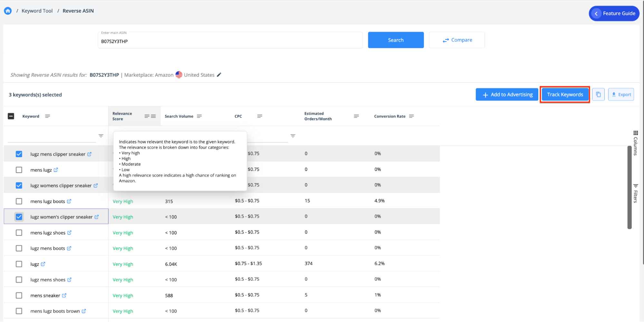Go to the home icon in breadcrumb

8,11
